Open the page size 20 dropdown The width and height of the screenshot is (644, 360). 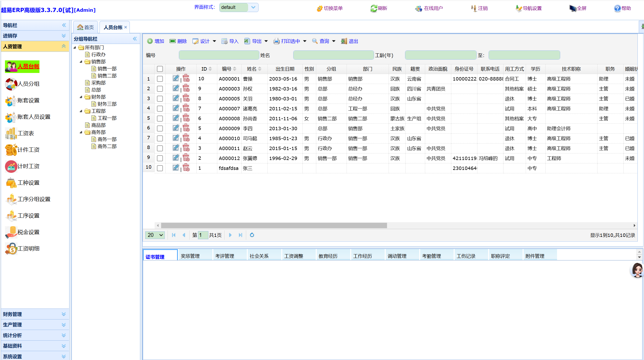155,235
